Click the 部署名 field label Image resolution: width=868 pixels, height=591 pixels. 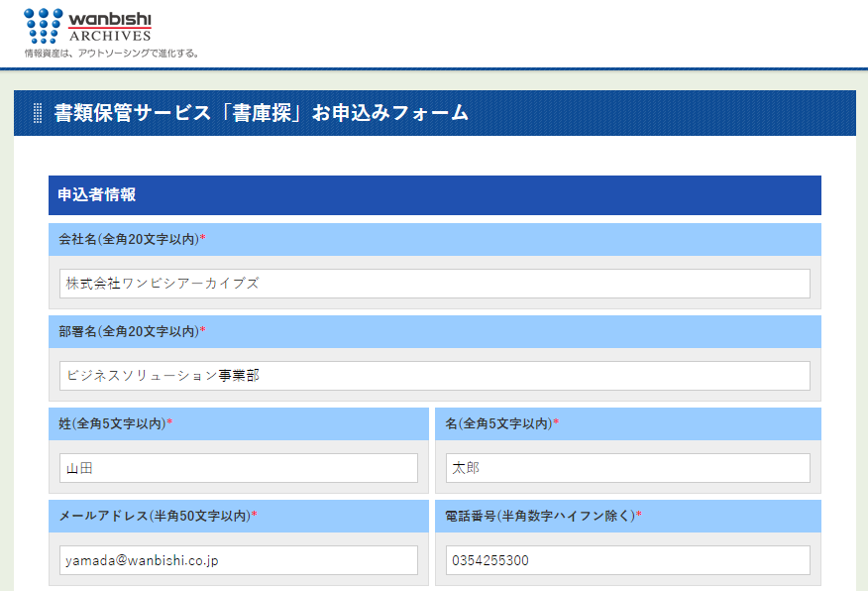pyautogui.click(x=129, y=331)
